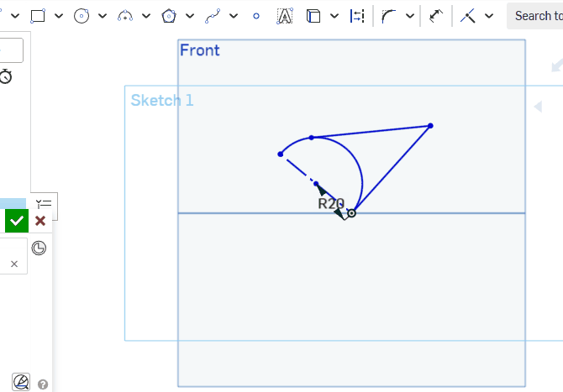
Task: Click the Search tools field
Action: pos(536,16)
